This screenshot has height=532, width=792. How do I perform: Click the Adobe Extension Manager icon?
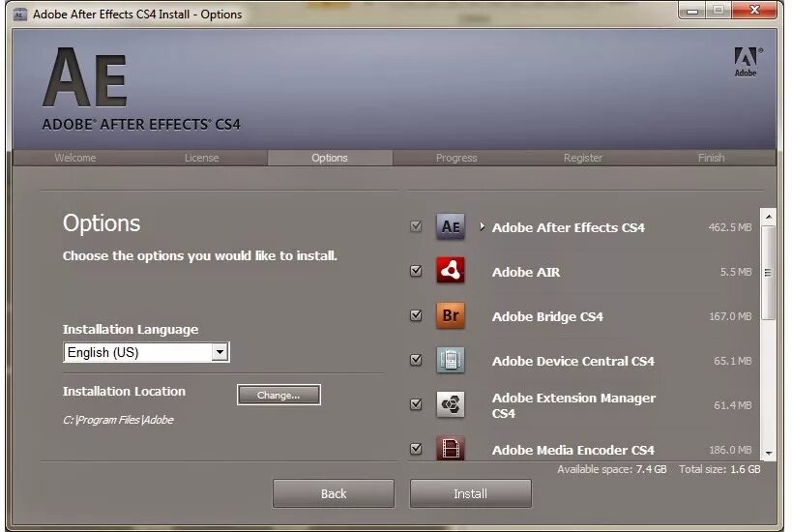tap(450, 404)
